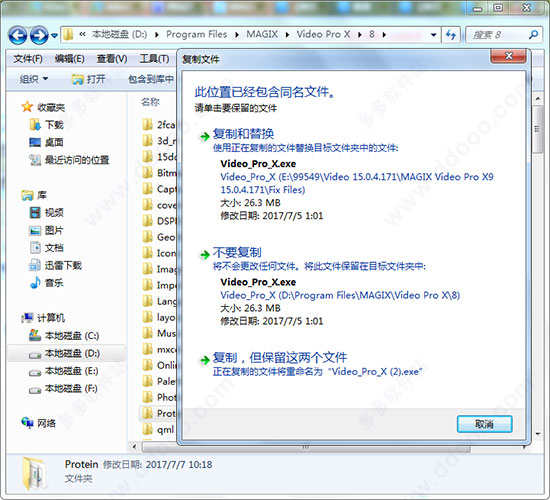Image resolution: width=550 pixels, height=500 pixels.
Task: Expand the arrow after Video Pro X breadcrumb
Action: [360, 35]
